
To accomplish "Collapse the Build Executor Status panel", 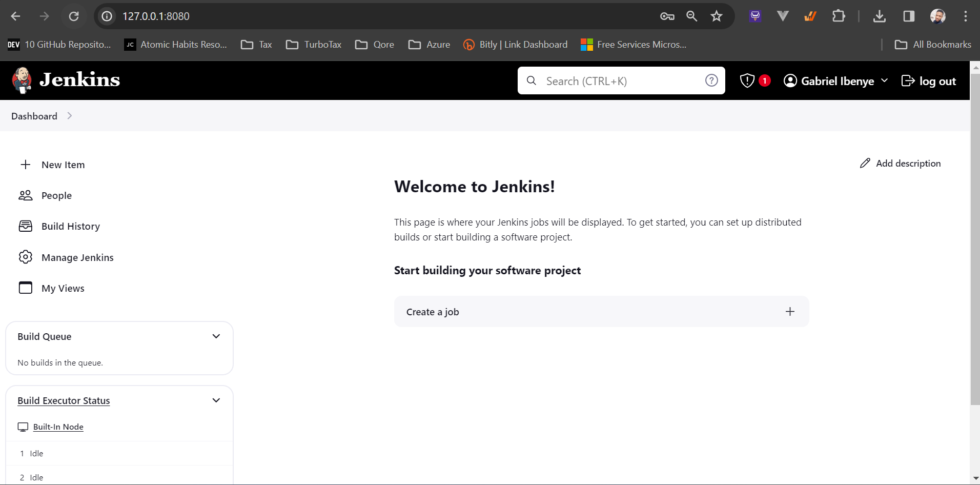I will point(216,400).
